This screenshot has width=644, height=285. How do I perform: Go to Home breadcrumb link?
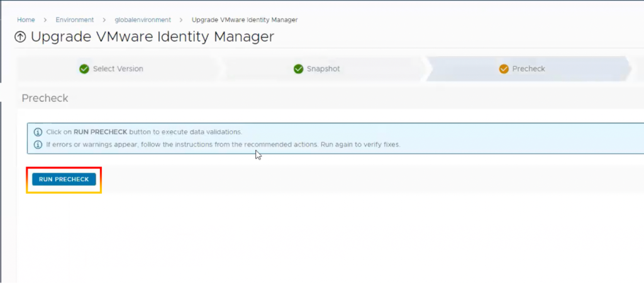[26, 20]
